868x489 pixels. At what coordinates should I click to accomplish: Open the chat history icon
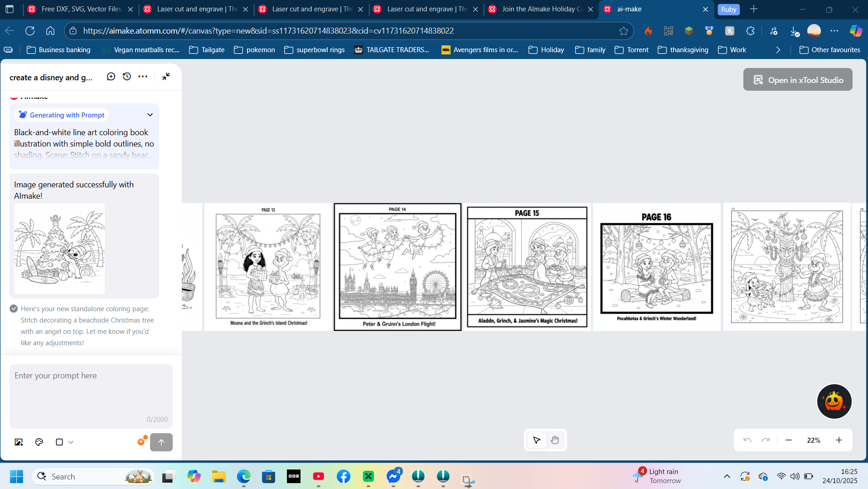[127, 77]
